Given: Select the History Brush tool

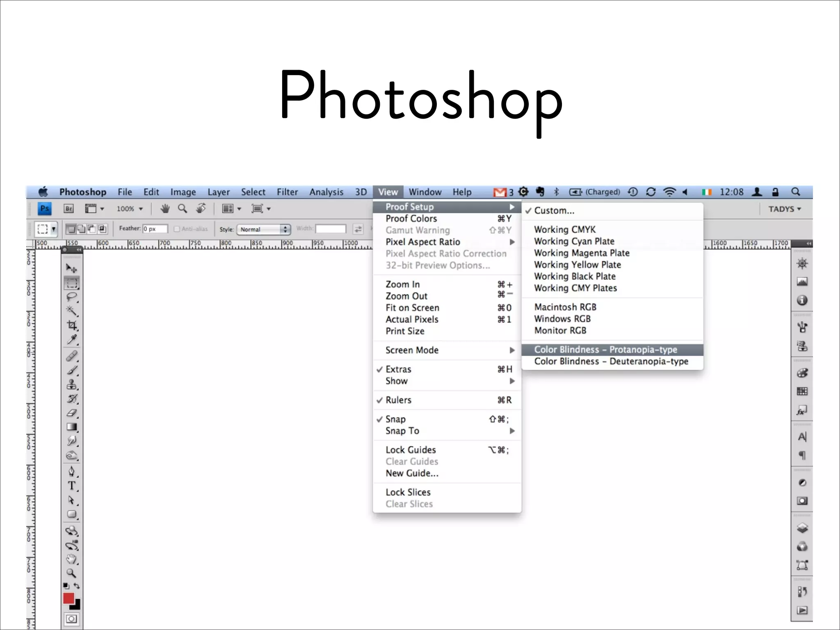Looking at the screenshot, I should 72,399.
